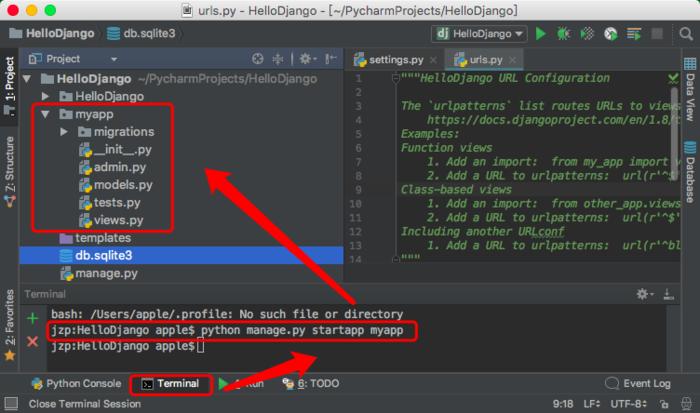Expand the inner HelloDjango folder
700x413 pixels.
(x=45, y=96)
